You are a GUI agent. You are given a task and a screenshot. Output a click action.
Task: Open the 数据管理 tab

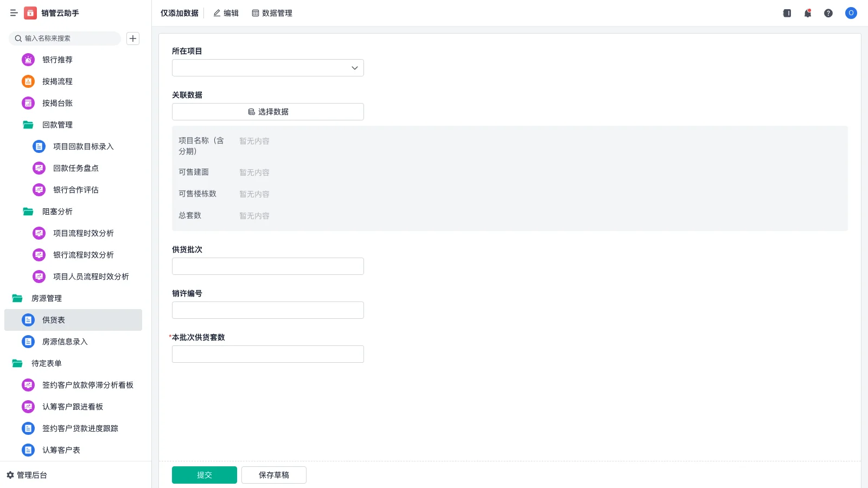click(x=272, y=13)
